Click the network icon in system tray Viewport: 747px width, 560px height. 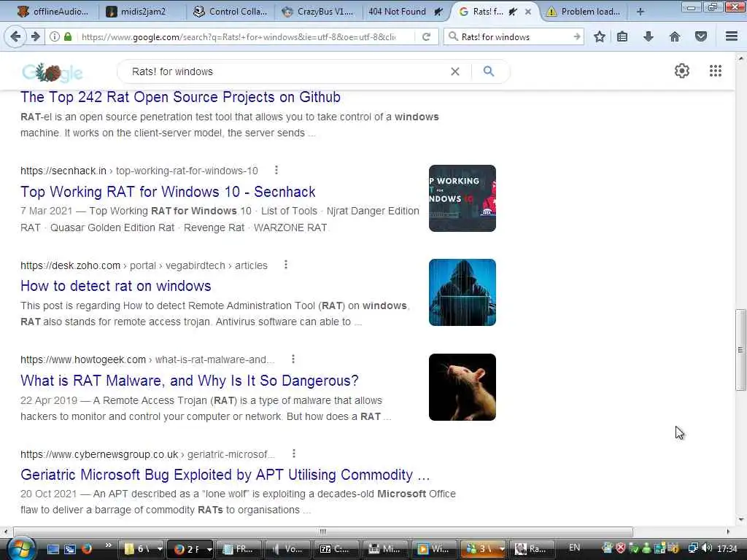(694, 548)
